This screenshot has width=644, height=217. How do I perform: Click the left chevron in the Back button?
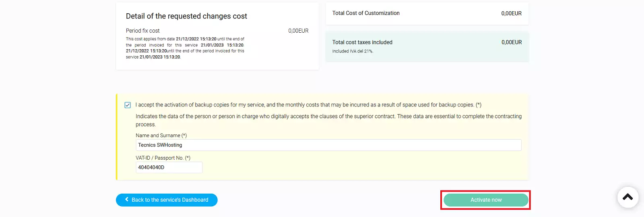click(127, 200)
